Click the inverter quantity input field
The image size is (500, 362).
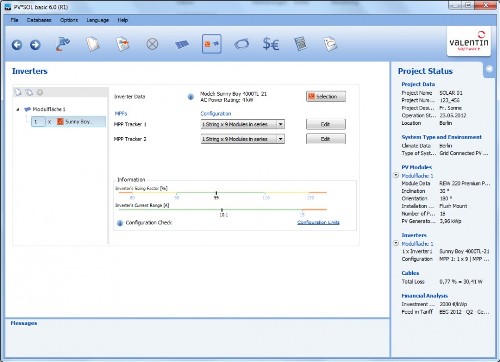click(38, 122)
